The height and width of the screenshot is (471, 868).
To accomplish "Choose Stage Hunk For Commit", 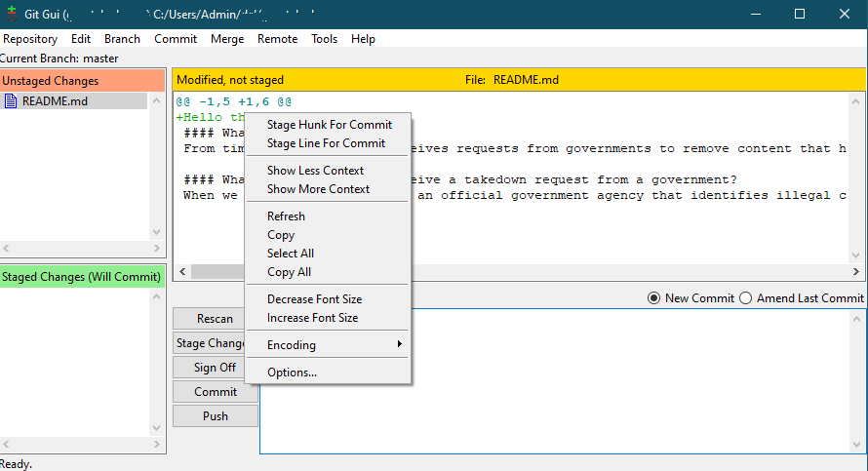I will pos(328,125).
